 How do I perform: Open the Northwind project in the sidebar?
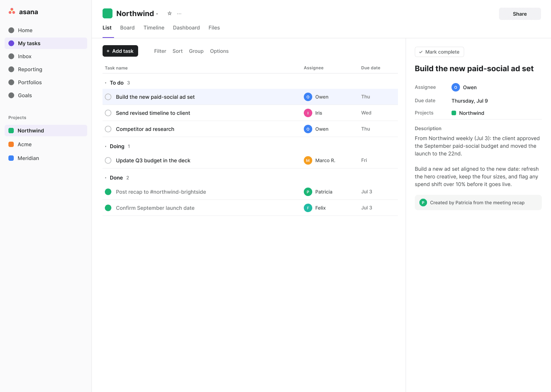tap(46, 131)
